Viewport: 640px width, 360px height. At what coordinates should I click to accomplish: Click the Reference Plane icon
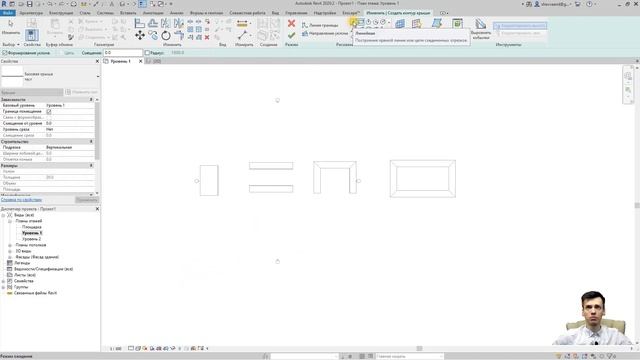pyautogui.click(x=437, y=24)
